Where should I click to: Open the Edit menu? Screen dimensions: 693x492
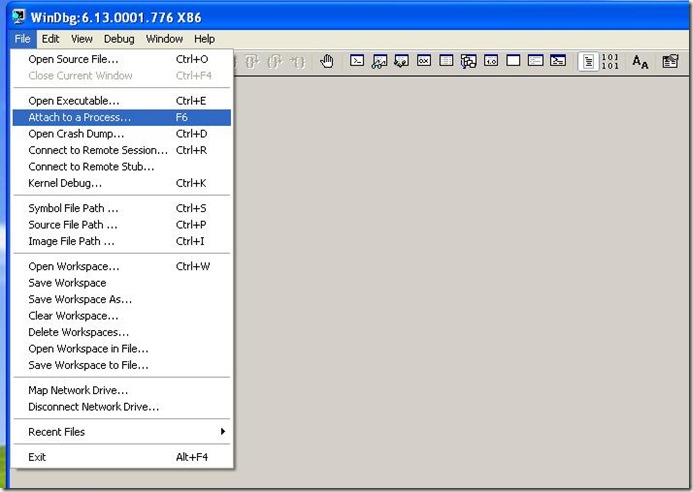coord(50,39)
